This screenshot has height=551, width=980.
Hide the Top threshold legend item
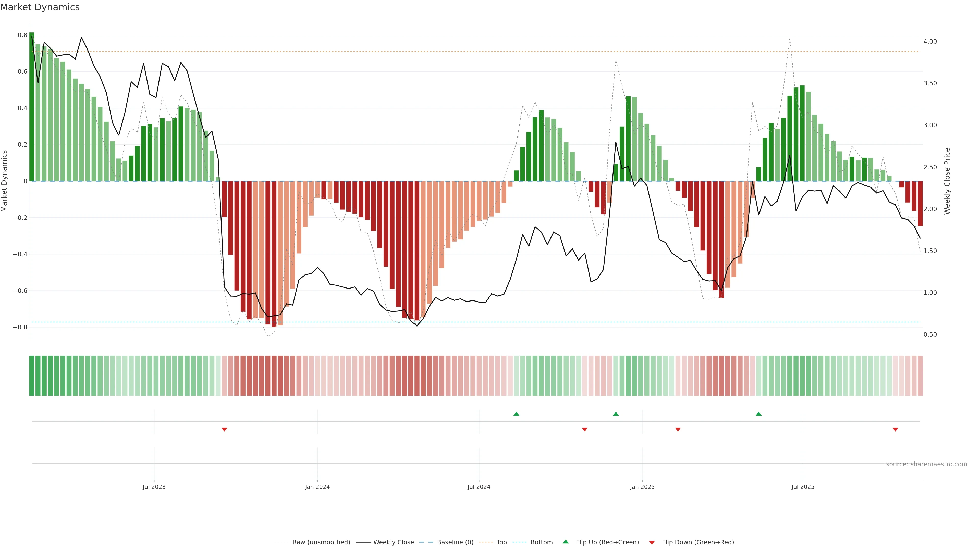coord(501,542)
